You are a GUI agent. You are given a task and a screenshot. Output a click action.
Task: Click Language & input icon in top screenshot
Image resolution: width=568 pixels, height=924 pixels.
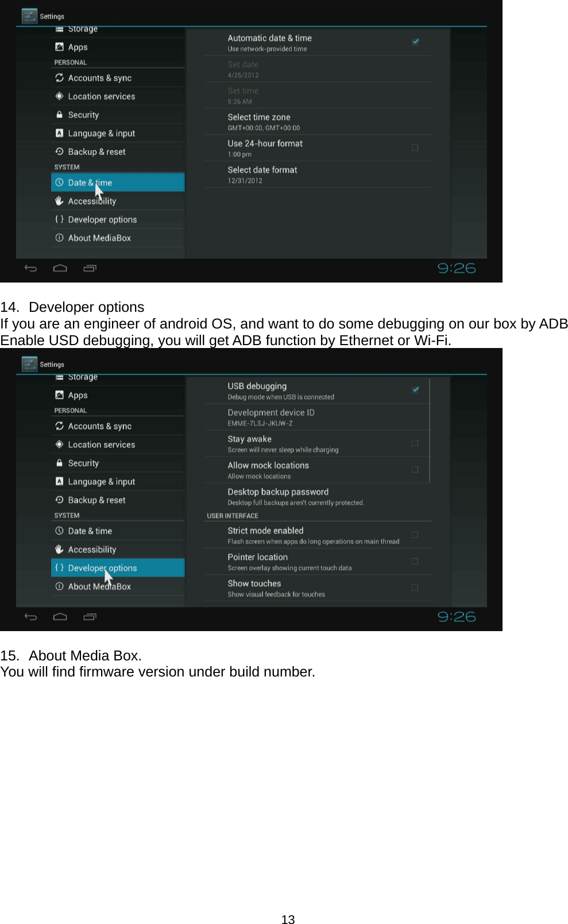point(59,133)
